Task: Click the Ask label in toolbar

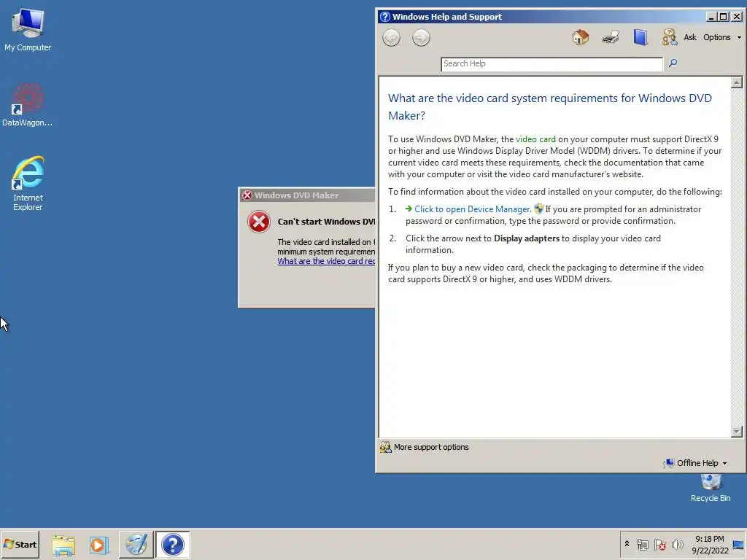Action: 690,37
